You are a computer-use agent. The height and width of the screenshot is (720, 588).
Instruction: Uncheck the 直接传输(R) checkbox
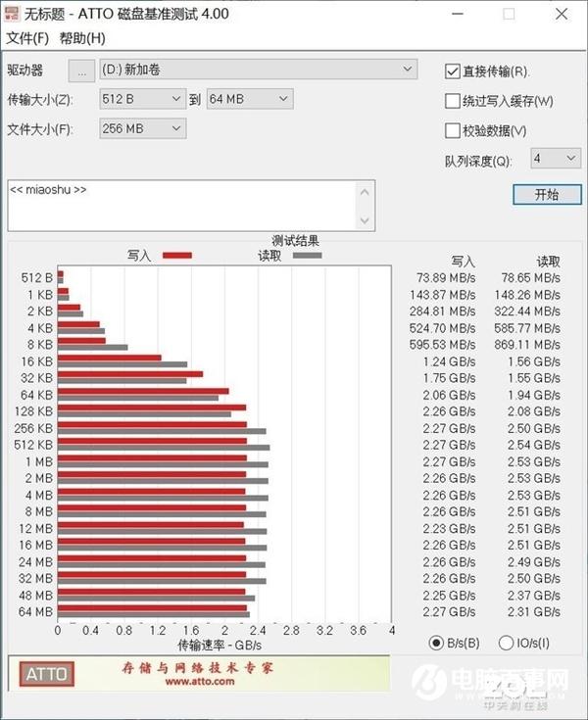[x=453, y=72]
